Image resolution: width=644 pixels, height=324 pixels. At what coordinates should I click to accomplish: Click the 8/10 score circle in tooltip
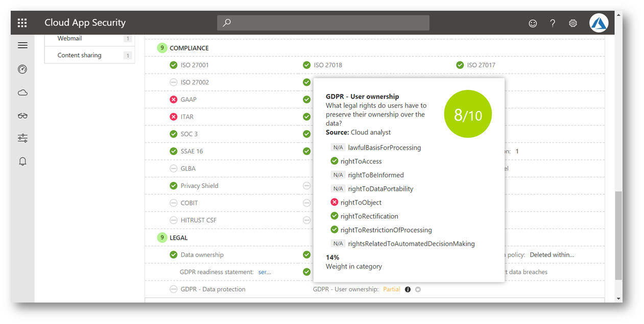pyautogui.click(x=468, y=115)
